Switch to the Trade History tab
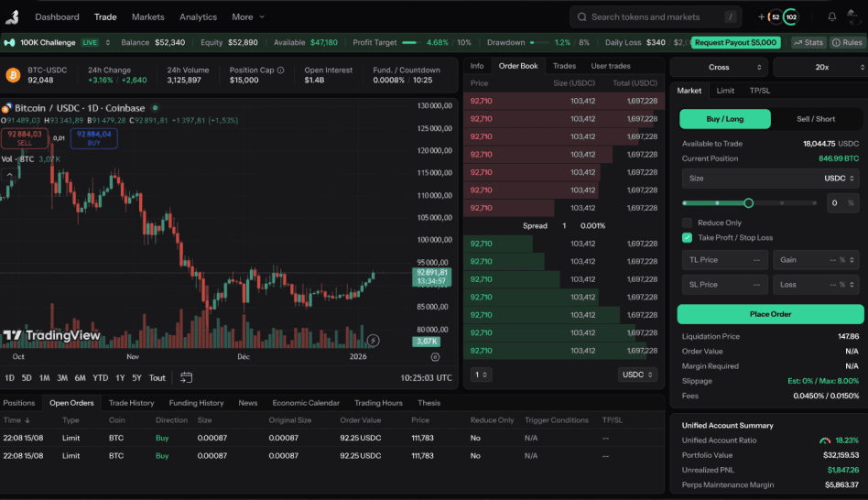This screenshot has height=500, width=868. pos(131,403)
